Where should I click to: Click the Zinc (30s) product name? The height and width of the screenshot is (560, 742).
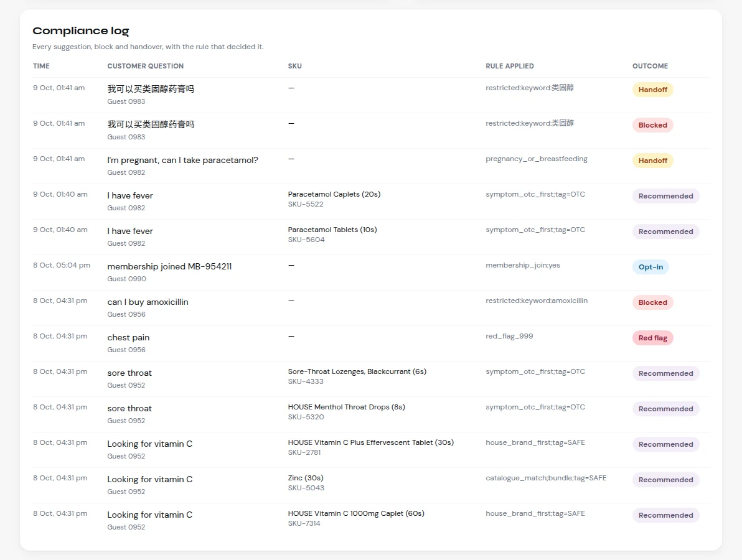[306, 478]
